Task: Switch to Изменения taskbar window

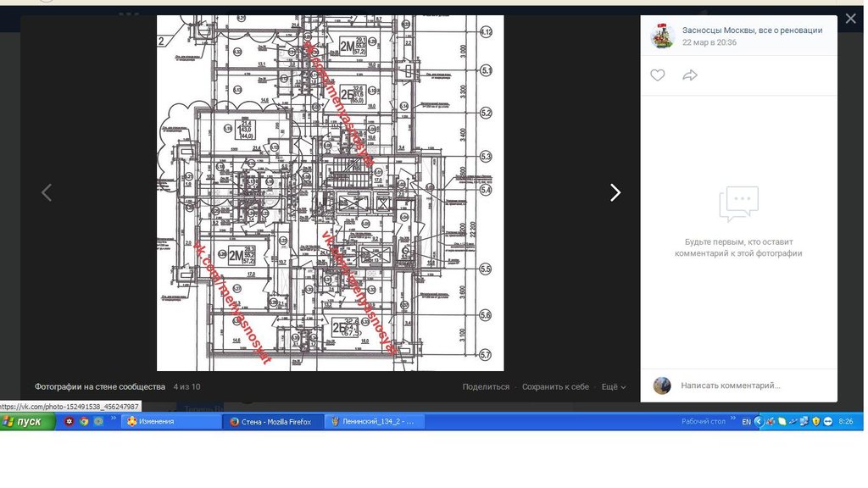Action: (x=168, y=422)
